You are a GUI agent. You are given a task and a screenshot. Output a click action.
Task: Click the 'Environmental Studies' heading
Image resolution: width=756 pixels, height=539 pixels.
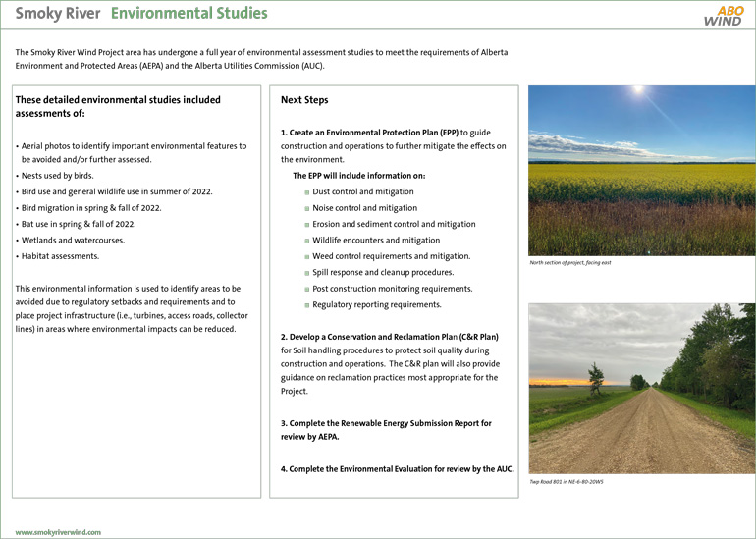point(189,13)
